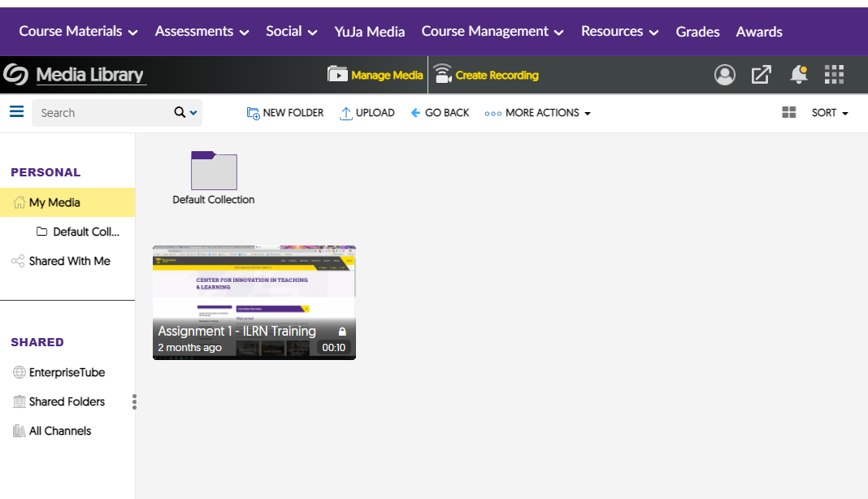The image size is (868, 499).
Task: Open the Grades menu item
Action: 697,32
